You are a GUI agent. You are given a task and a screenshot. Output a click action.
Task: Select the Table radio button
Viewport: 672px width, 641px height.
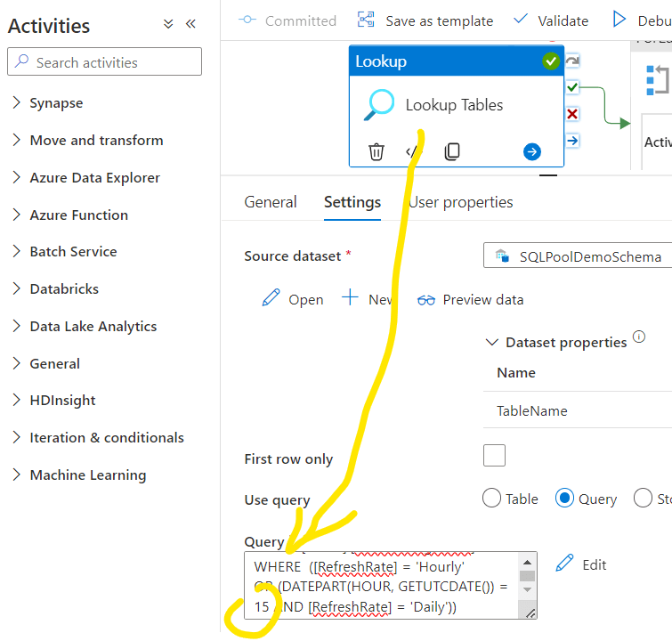click(491, 499)
